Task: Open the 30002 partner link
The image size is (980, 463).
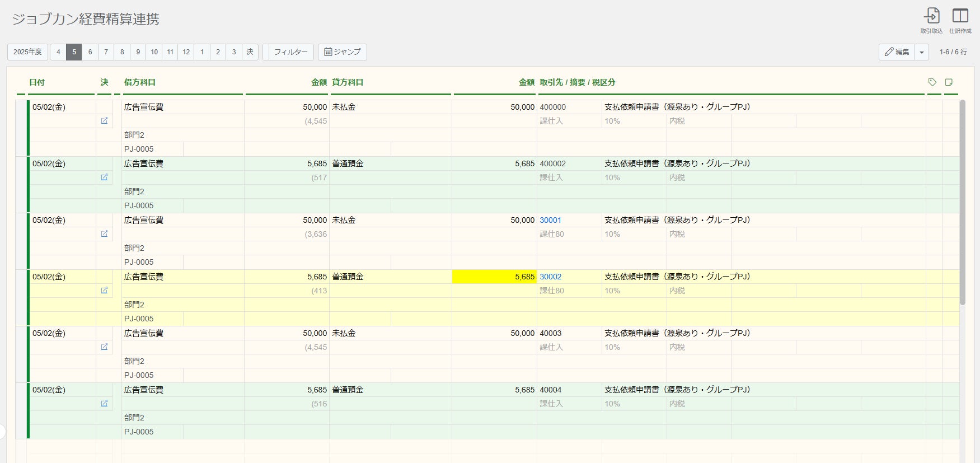Action: click(550, 277)
